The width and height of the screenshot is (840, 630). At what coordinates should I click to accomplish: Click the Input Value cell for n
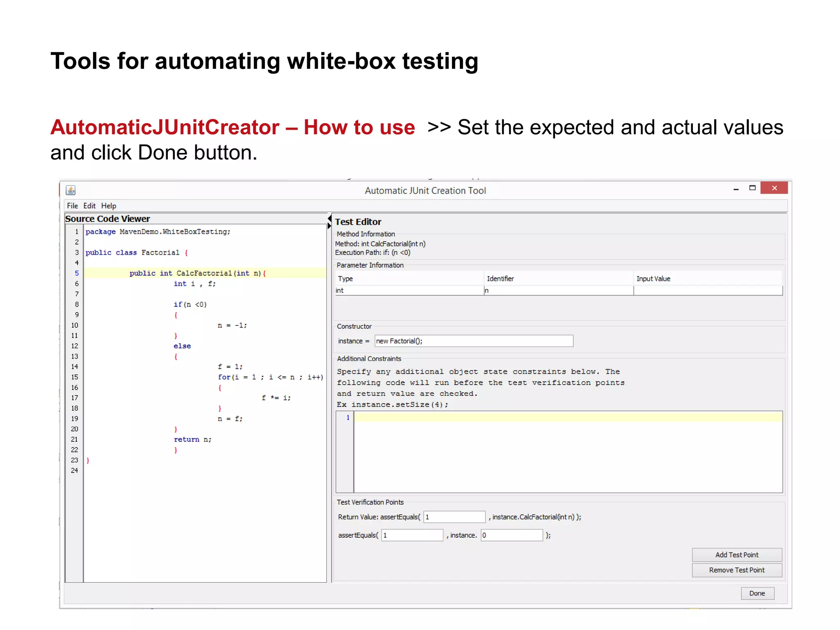708,290
